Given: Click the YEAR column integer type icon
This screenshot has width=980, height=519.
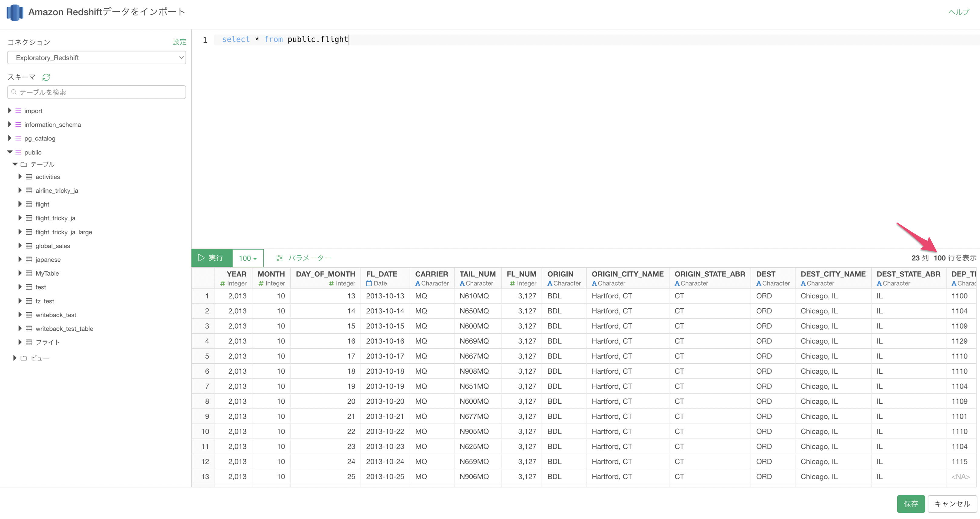Looking at the screenshot, I should (x=222, y=283).
